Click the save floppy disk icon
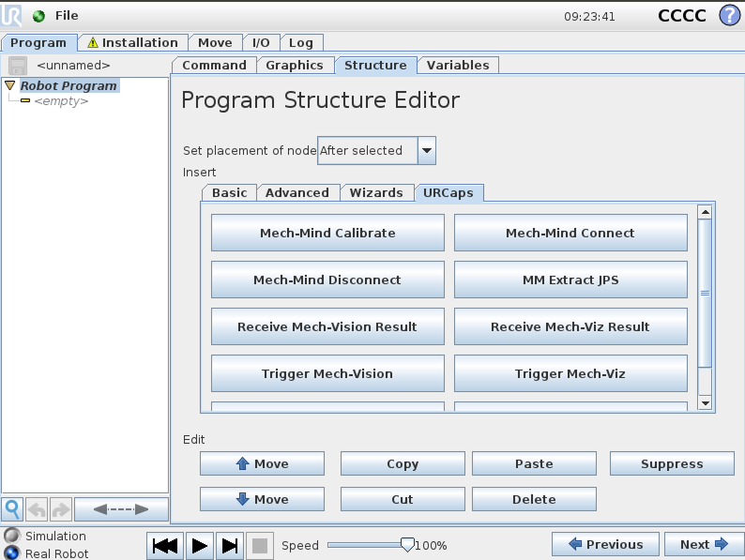 click(x=18, y=66)
